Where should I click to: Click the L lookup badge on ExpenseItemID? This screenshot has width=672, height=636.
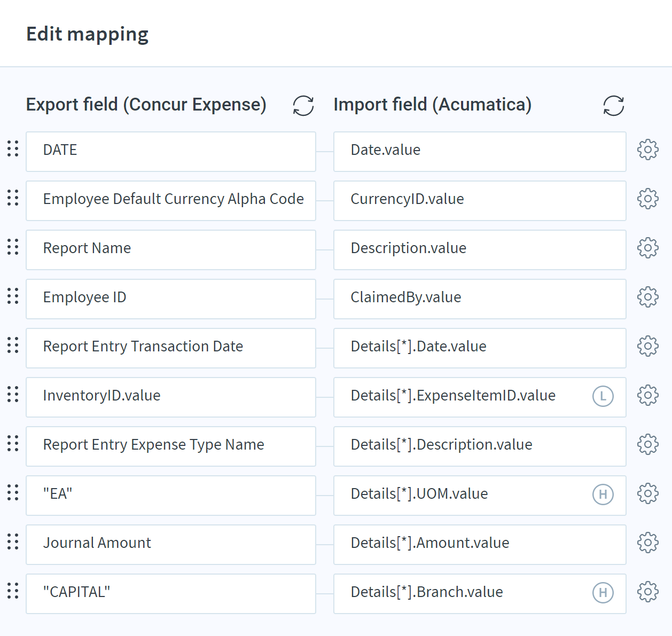(x=603, y=396)
